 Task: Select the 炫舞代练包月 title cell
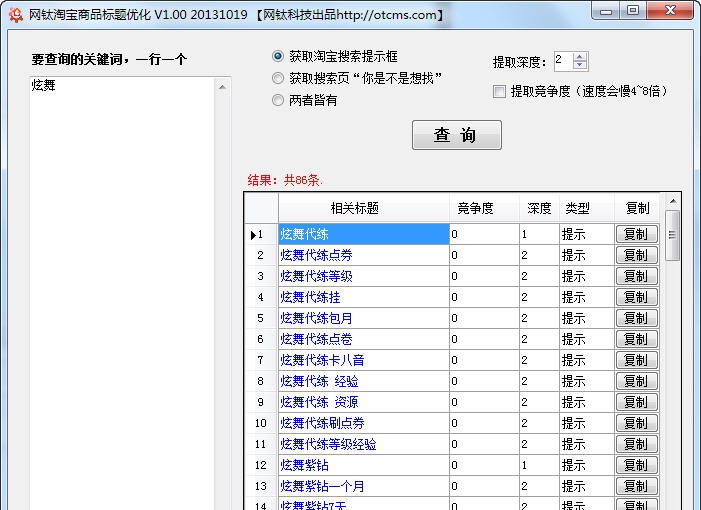[x=363, y=318]
